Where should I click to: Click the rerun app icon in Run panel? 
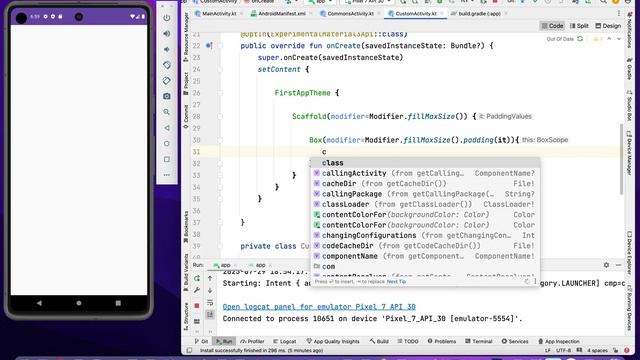tap(197, 278)
